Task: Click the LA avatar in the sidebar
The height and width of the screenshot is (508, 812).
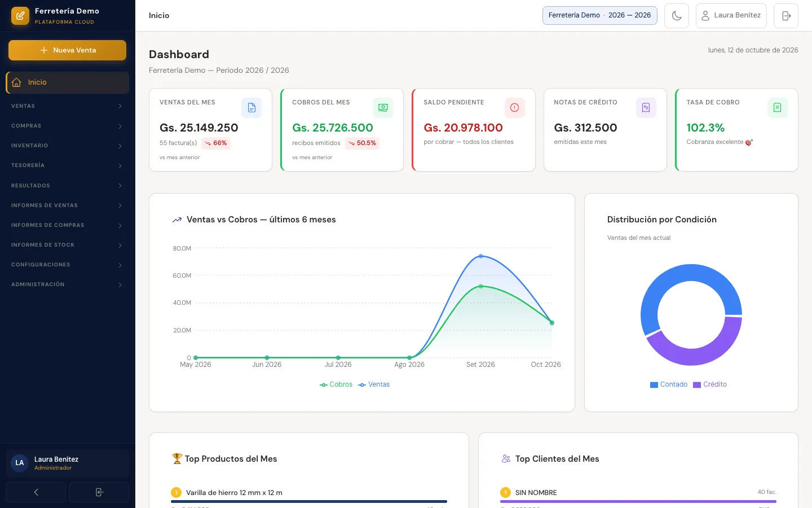Action: (x=20, y=463)
